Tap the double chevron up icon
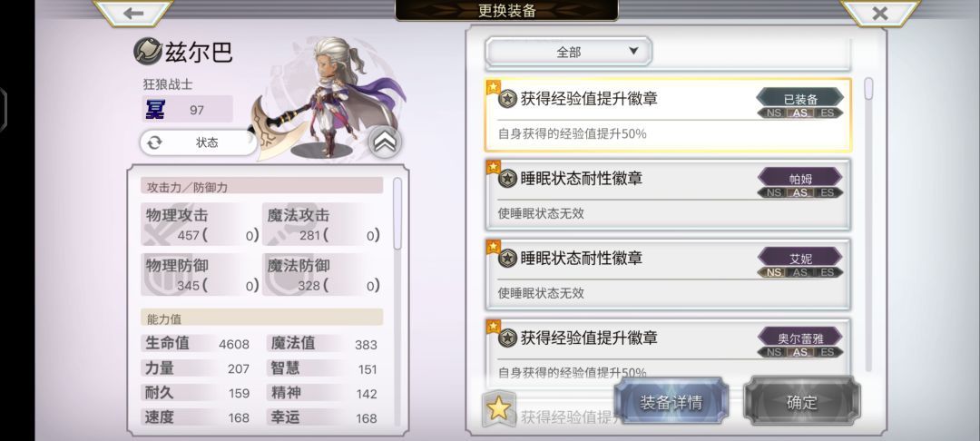 click(x=385, y=143)
